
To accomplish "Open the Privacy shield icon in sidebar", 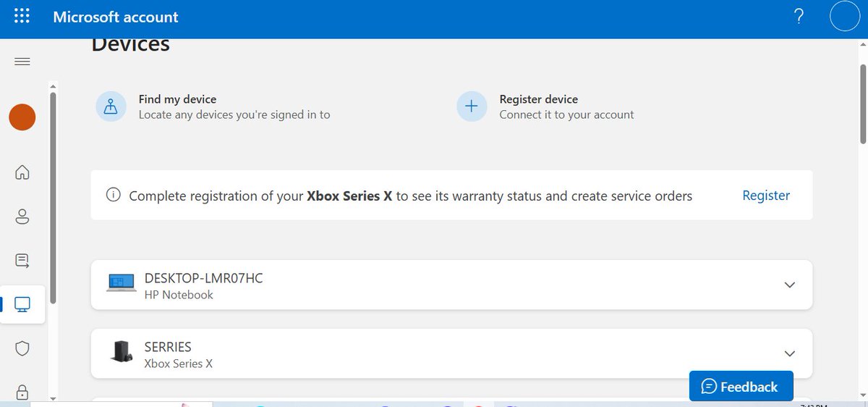I will pyautogui.click(x=22, y=348).
